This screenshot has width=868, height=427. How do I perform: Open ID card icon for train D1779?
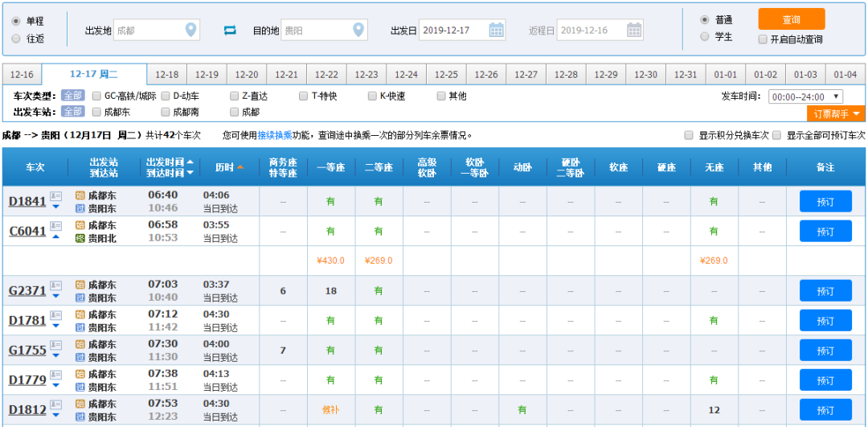[x=56, y=375]
